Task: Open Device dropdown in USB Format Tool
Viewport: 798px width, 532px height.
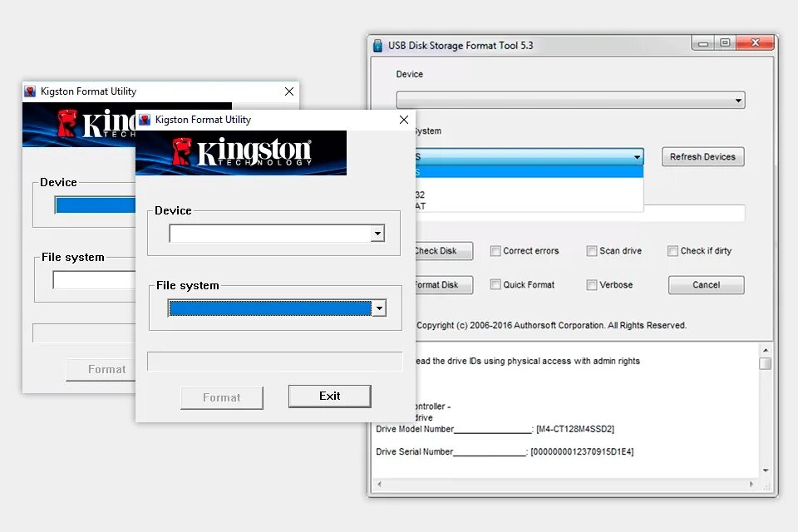Action: tap(570, 101)
